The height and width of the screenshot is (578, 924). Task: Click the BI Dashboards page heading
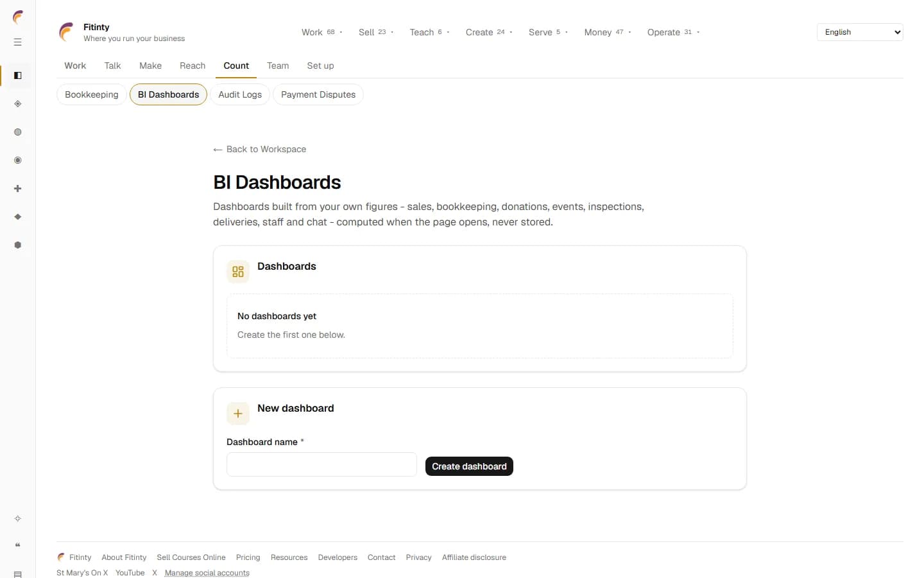pos(277,182)
